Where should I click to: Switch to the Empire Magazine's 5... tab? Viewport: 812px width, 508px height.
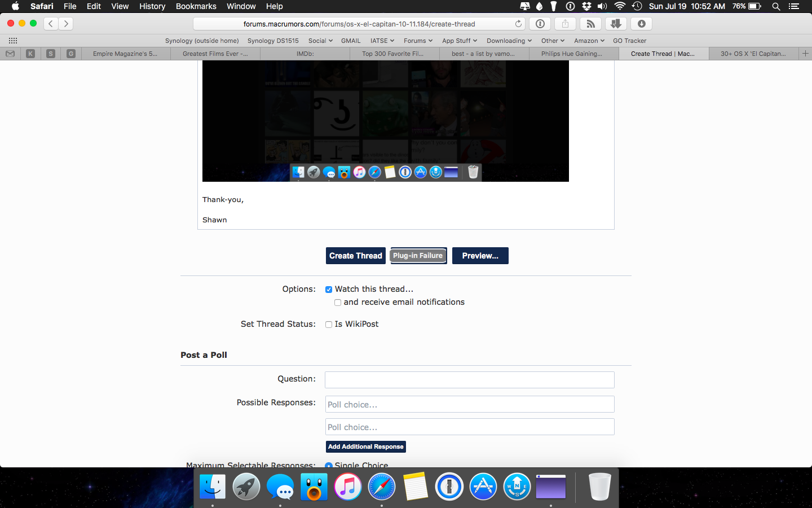(125, 54)
